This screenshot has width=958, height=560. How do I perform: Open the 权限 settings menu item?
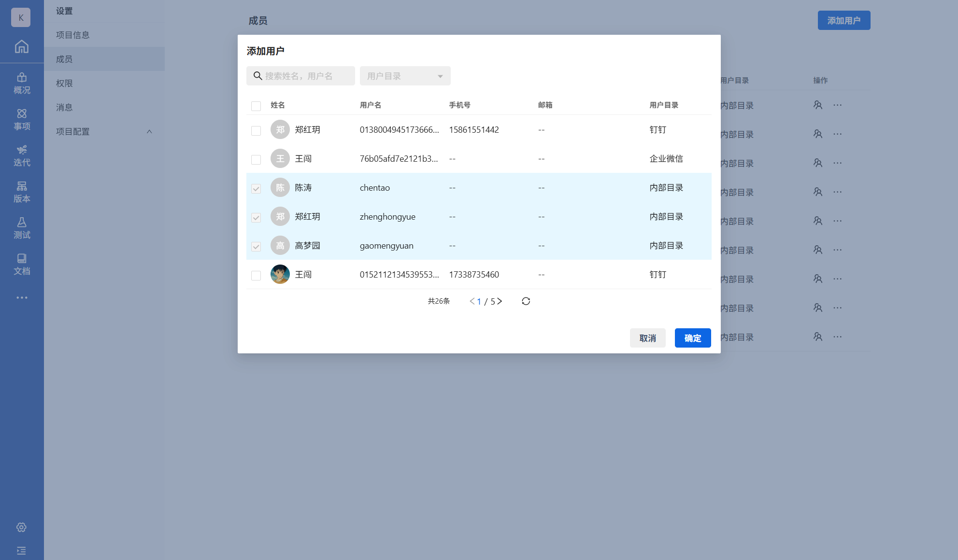point(64,83)
